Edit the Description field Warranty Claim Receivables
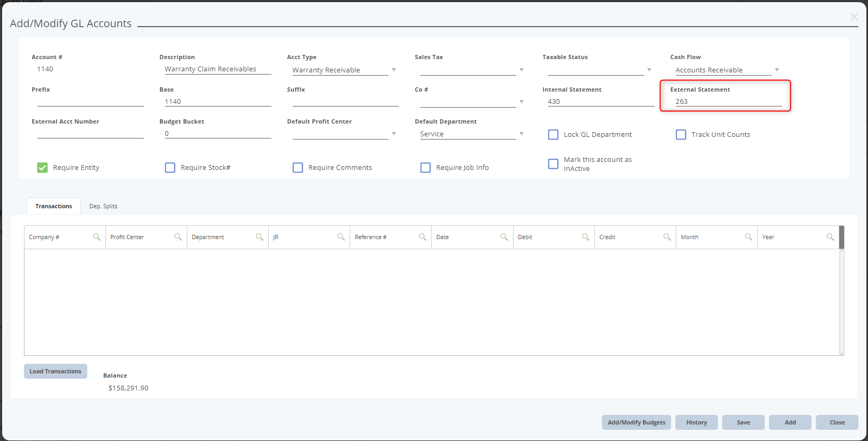The width and height of the screenshot is (868, 441). coord(218,69)
